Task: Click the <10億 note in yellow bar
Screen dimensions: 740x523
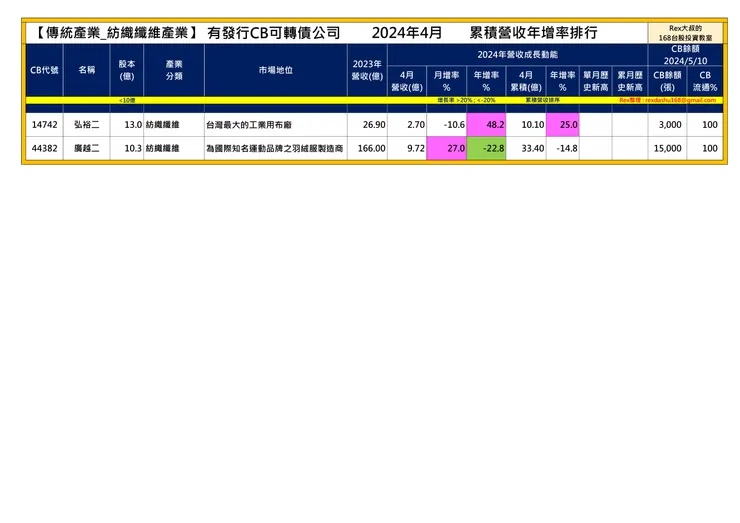Action: point(127,100)
